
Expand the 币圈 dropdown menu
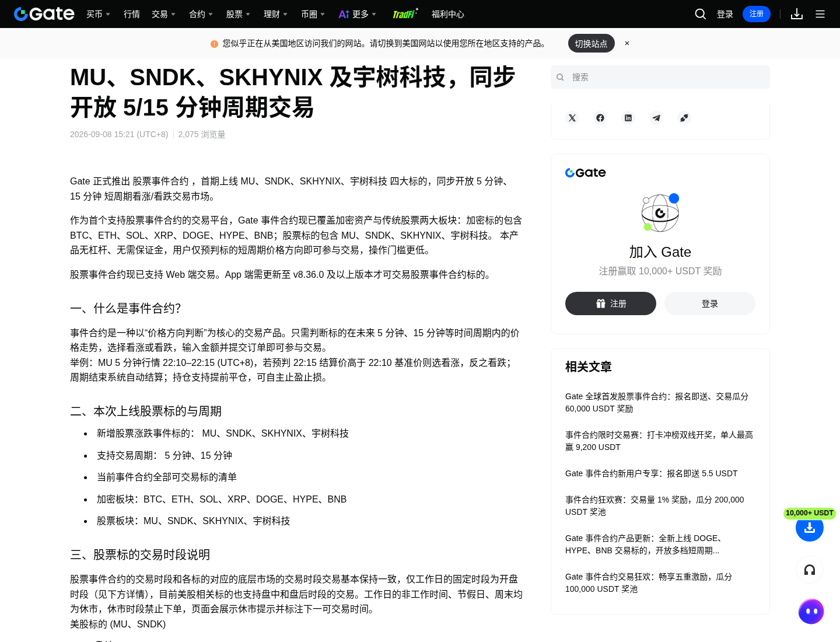tap(313, 14)
